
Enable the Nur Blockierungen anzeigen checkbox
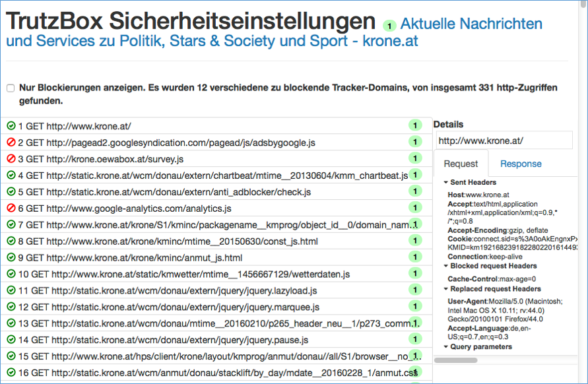tap(11, 88)
